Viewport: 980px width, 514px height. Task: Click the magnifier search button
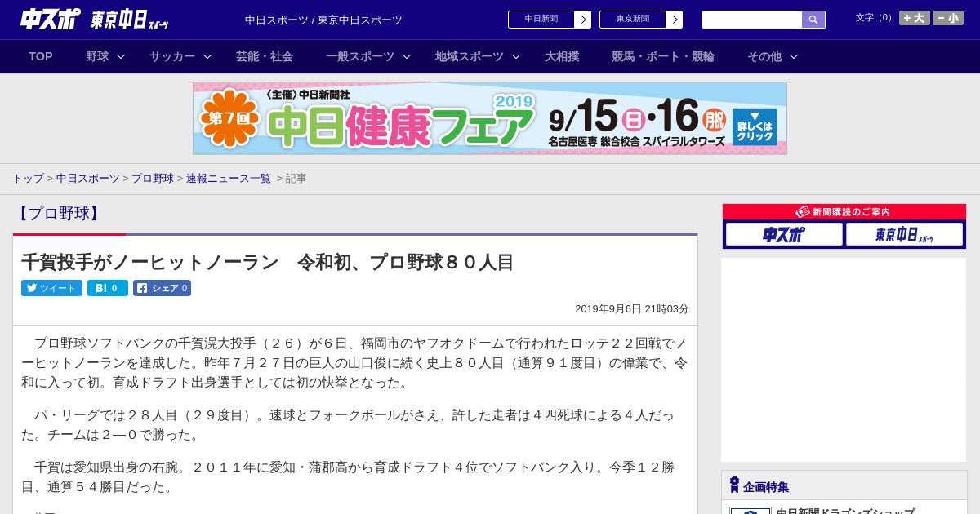(x=813, y=20)
